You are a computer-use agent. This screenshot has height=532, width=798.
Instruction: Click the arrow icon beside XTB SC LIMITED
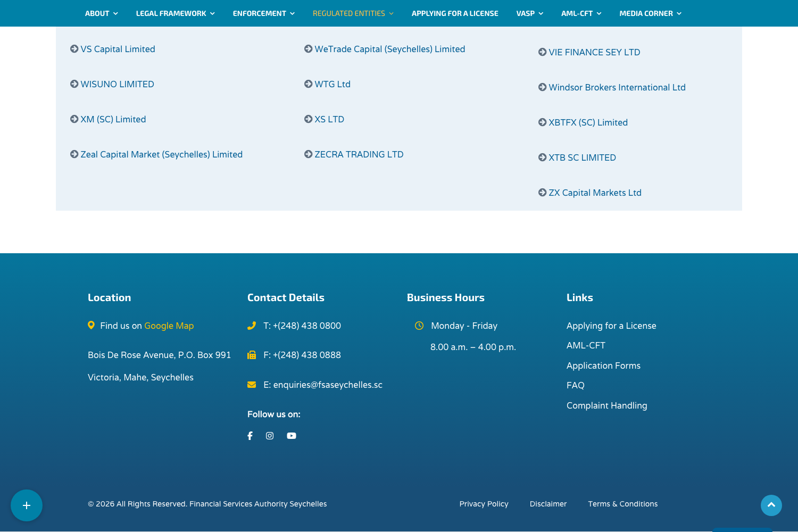coord(543,157)
